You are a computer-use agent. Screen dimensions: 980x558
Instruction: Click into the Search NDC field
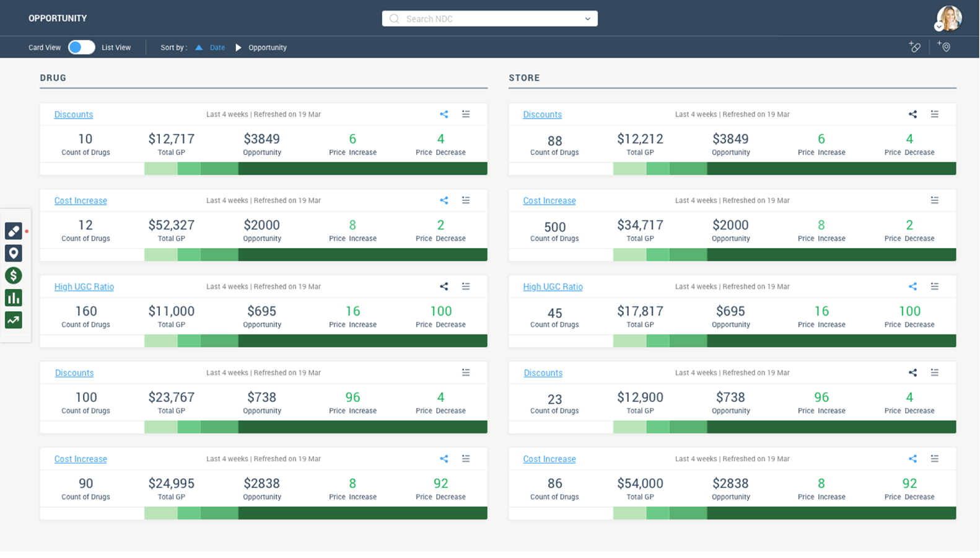click(x=483, y=19)
